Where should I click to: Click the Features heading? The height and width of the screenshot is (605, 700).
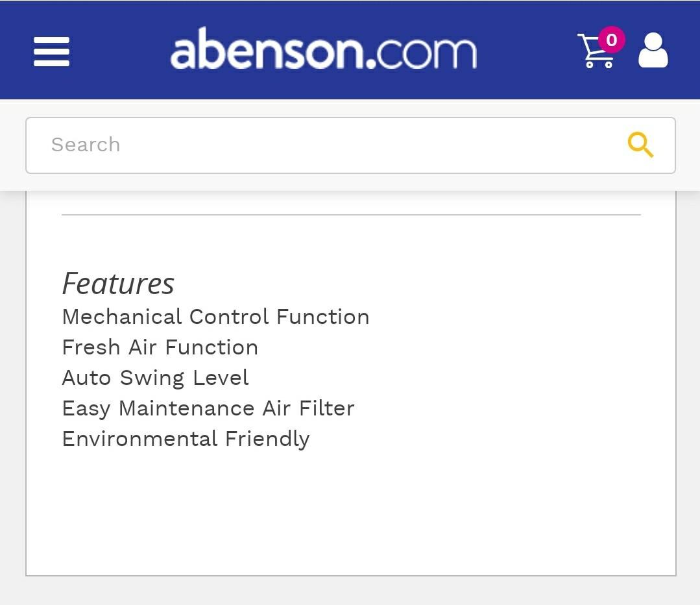click(x=117, y=284)
